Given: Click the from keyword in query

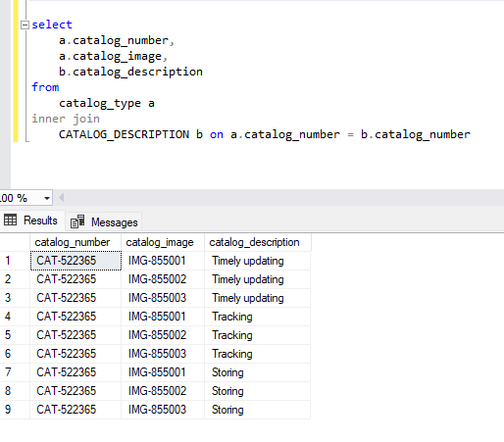Looking at the screenshot, I should tap(45, 87).
